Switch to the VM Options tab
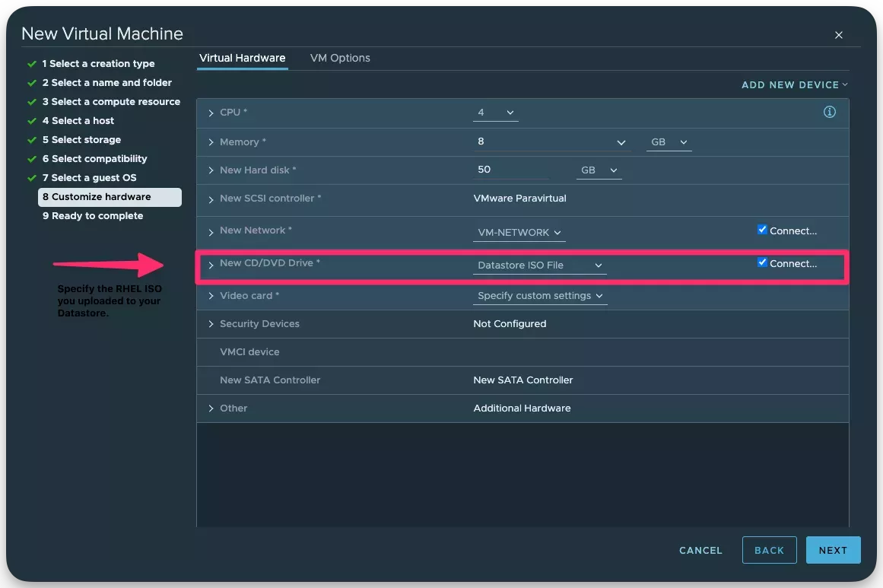 pos(339,58)
